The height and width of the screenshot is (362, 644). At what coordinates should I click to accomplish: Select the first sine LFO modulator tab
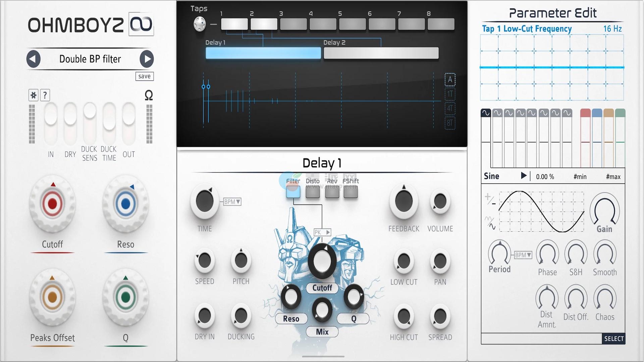(x=486, y=113)
